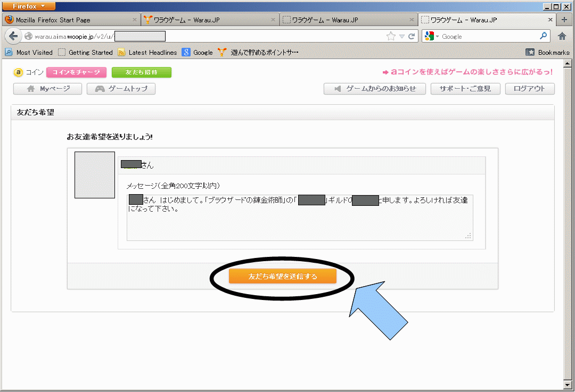Screen dimensions: 575x392
Task: Open the Getting Started bookmark
Action: coord(85,52)
